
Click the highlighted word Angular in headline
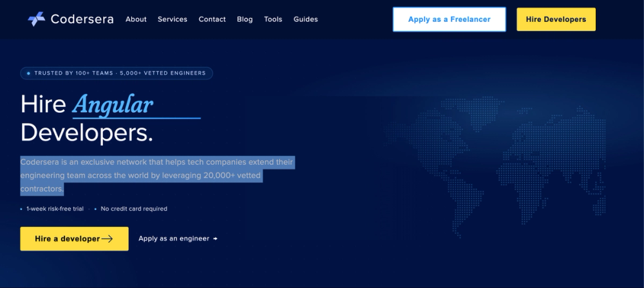[113, 104]
